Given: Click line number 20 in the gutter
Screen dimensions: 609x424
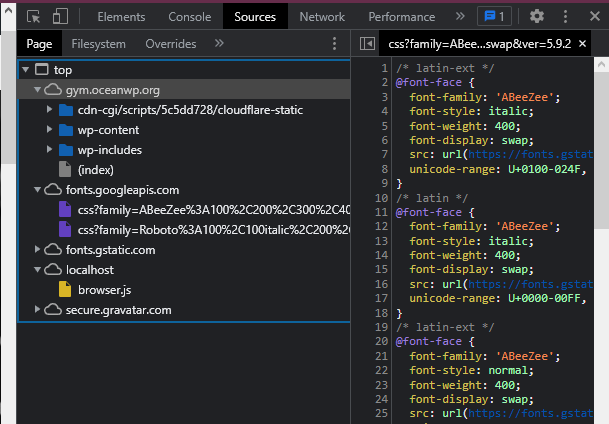Looking at the screenshot, I should [x=381, y=341].
